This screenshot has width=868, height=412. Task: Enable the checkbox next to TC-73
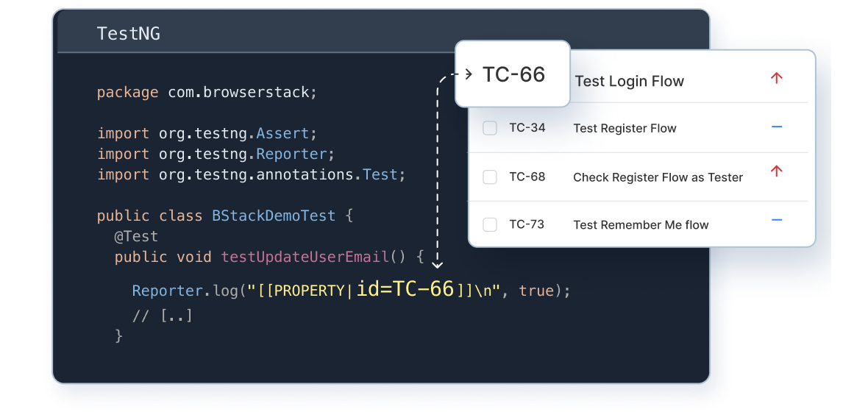point(490,225)
